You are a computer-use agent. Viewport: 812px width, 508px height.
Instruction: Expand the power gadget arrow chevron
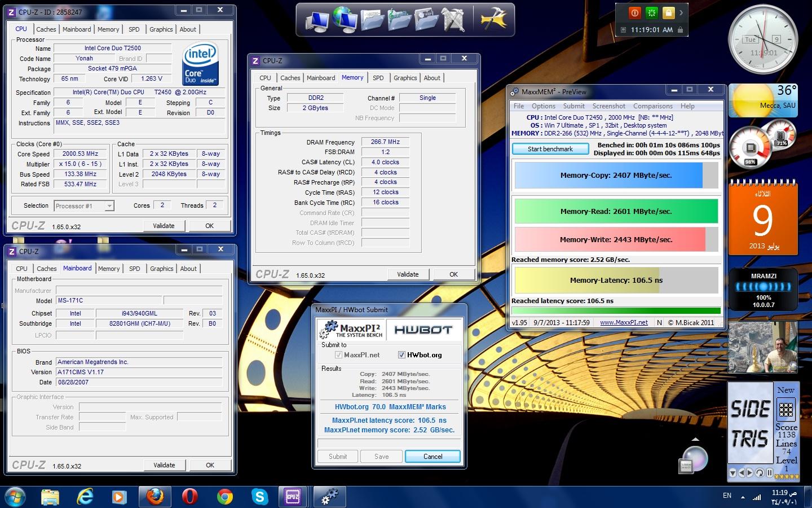(x=681, y=12)
